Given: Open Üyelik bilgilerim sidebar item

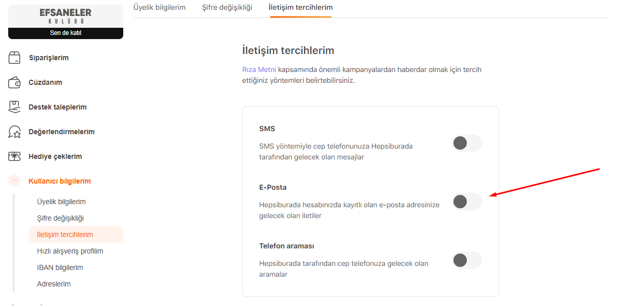Looking at the screenshot, I should (x=61, y=202).
